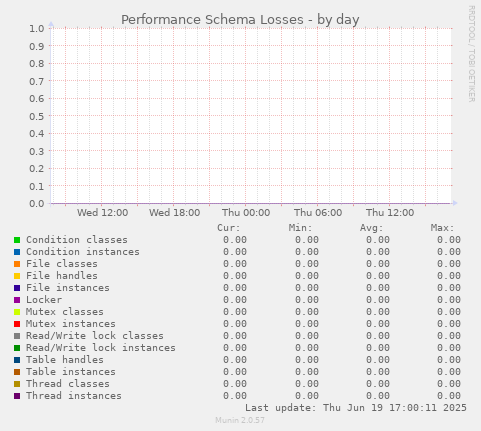Click the '0.1' y-axis label

click(x=37, y=186)
